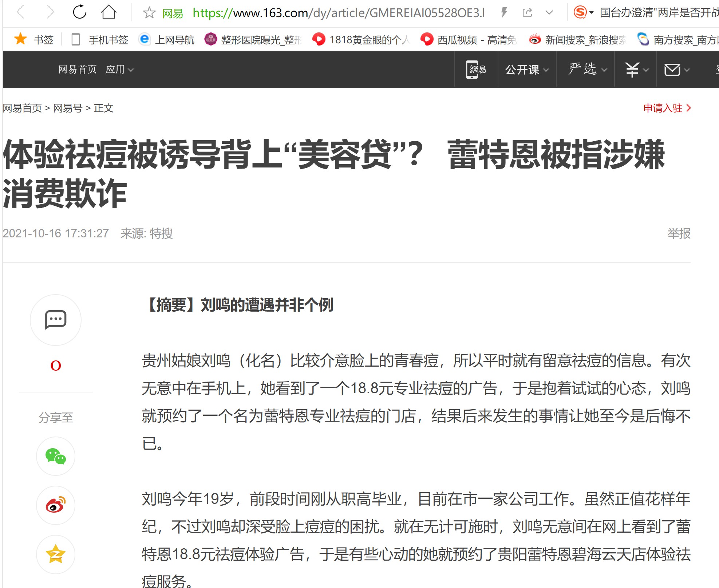Click the search box with 国台办澄清 text
This screenshot has height=588, width=719.
[659, 13]
